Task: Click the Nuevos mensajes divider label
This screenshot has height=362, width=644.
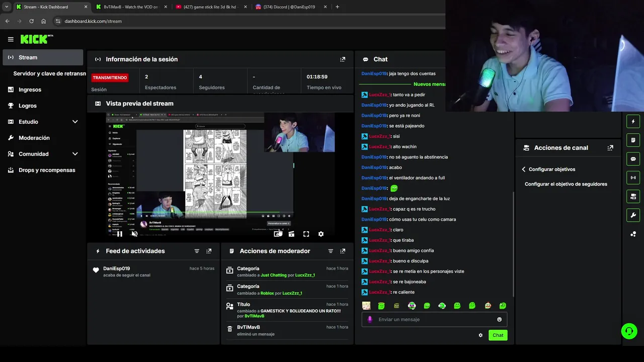Action: point(429,84)
